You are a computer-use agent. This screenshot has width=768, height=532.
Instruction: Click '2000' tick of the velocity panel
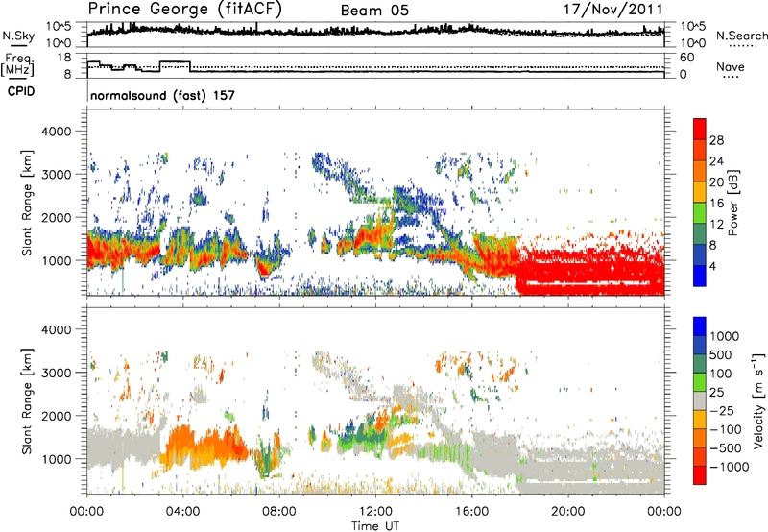click(x=56, y=416)
